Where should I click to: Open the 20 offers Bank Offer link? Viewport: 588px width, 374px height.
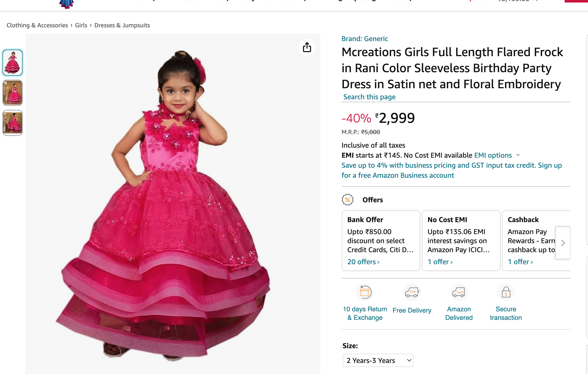pyautogui.click(x=363, y=262)
